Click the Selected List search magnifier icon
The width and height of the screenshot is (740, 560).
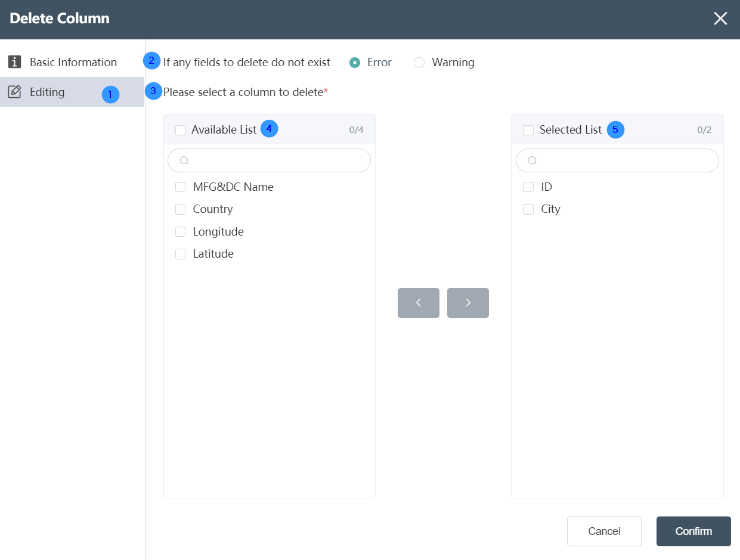[532, 160]
